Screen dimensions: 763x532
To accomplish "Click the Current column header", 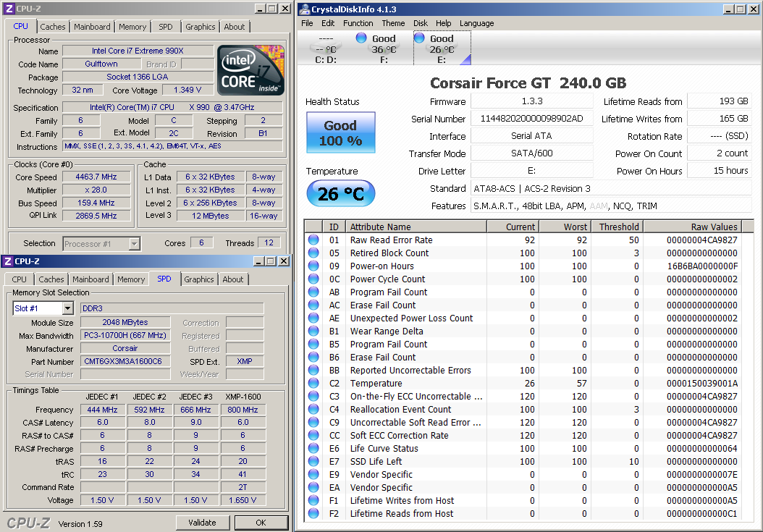I will coord(513,227).
